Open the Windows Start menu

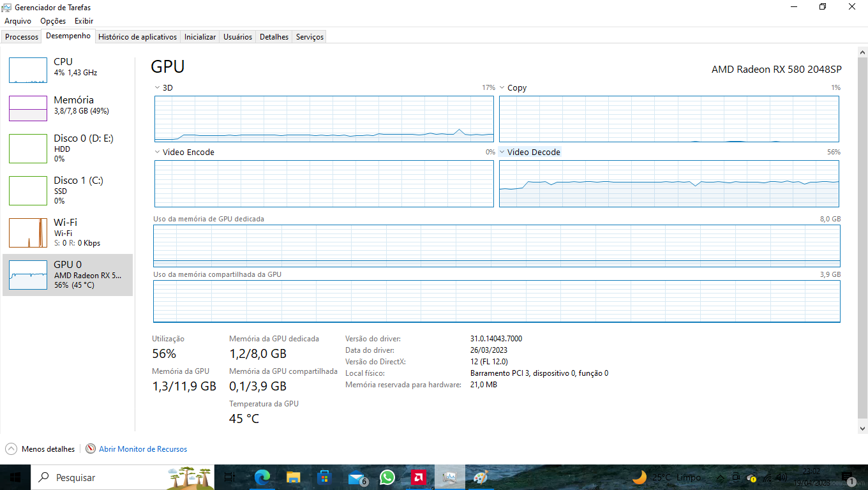click(15, 477)
